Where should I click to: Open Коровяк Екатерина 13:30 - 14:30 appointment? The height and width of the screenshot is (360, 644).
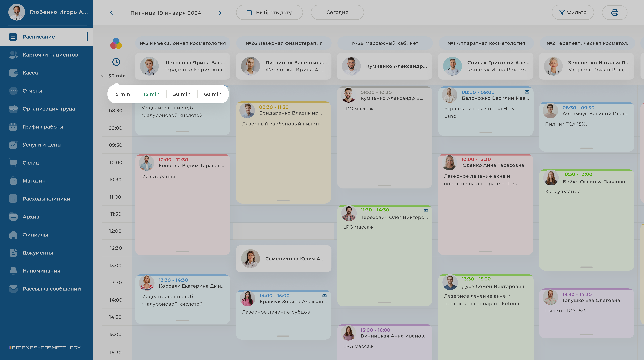pos(183,299)
